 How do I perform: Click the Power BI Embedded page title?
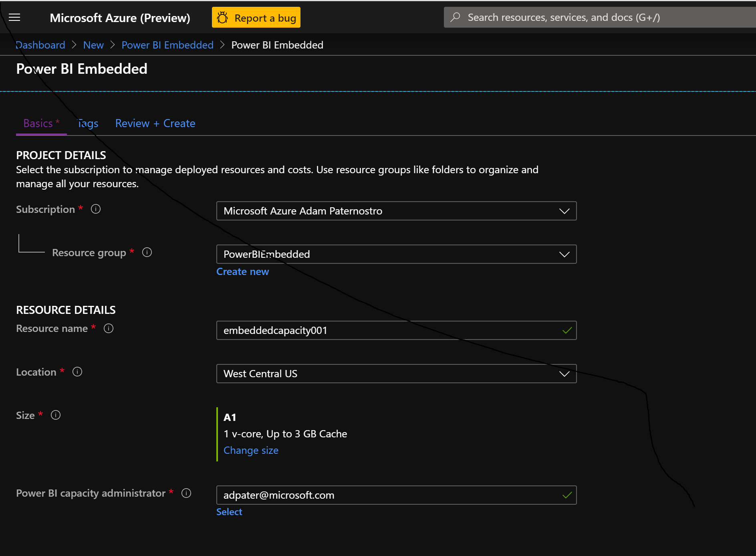click(82, 69)
